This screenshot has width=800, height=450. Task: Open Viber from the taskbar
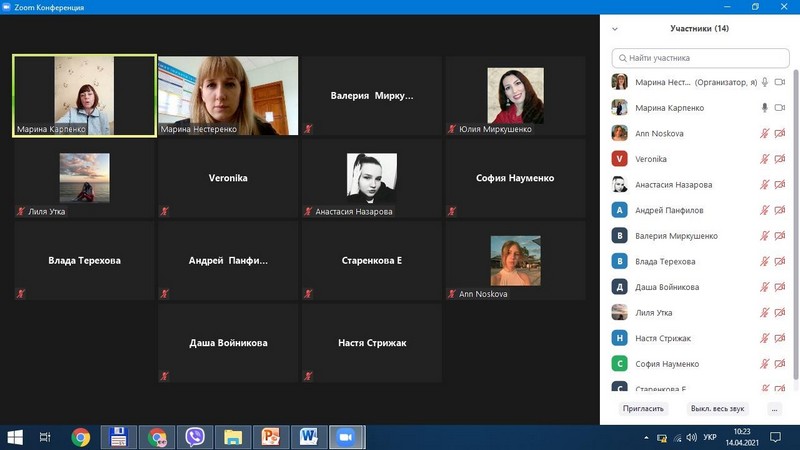click(195, 437)
